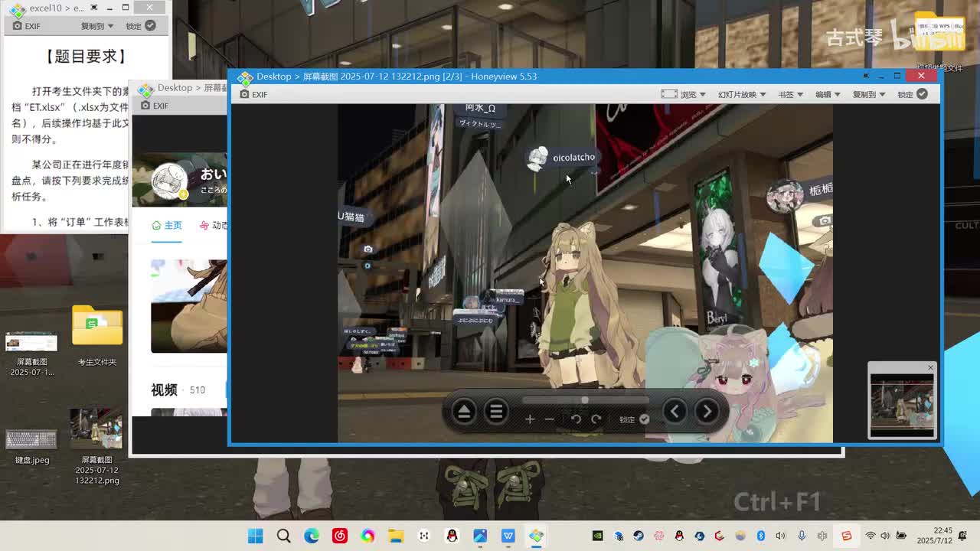Image resolution: width=980 pixels, height=551 pixels.
Task: Click the Sogou input method tray icon
Action: click(846, 536)
